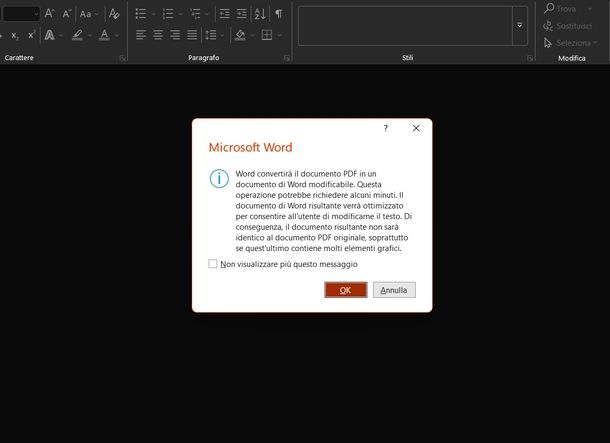Viewport: 610px width, 443px height.
Task: Click Sostituisci replace tool
Action: coord(567,26)
